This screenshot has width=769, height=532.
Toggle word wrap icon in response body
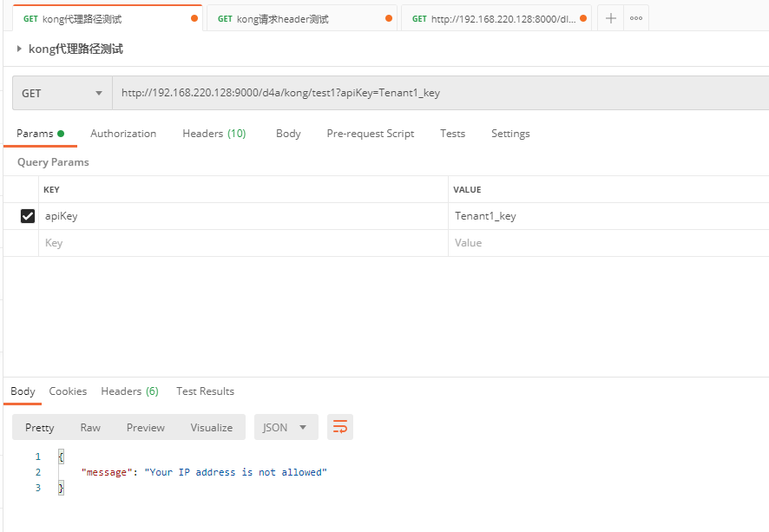340,427
